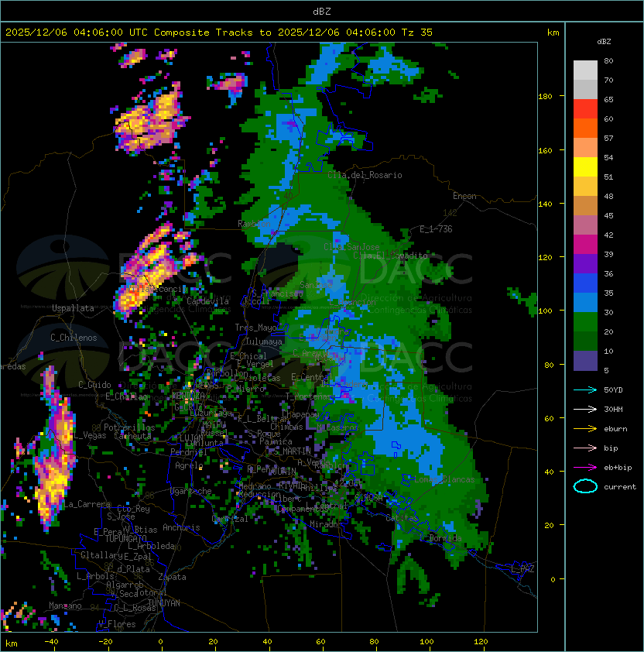644x652 pixels.
Task: Click the 'S_MARTIN' map label
Action: click(x=293, y=451)
